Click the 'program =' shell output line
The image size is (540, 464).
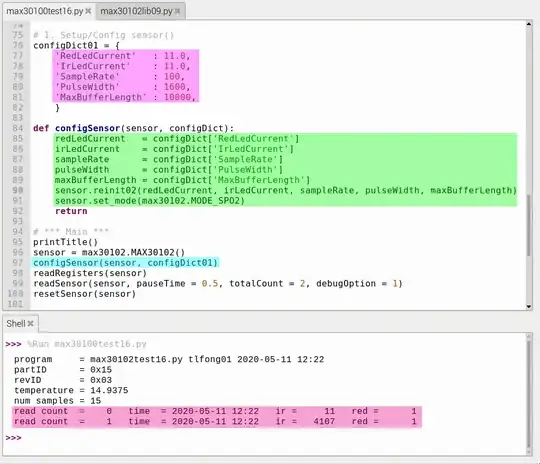pyautogui.click(x=169, y=359)
